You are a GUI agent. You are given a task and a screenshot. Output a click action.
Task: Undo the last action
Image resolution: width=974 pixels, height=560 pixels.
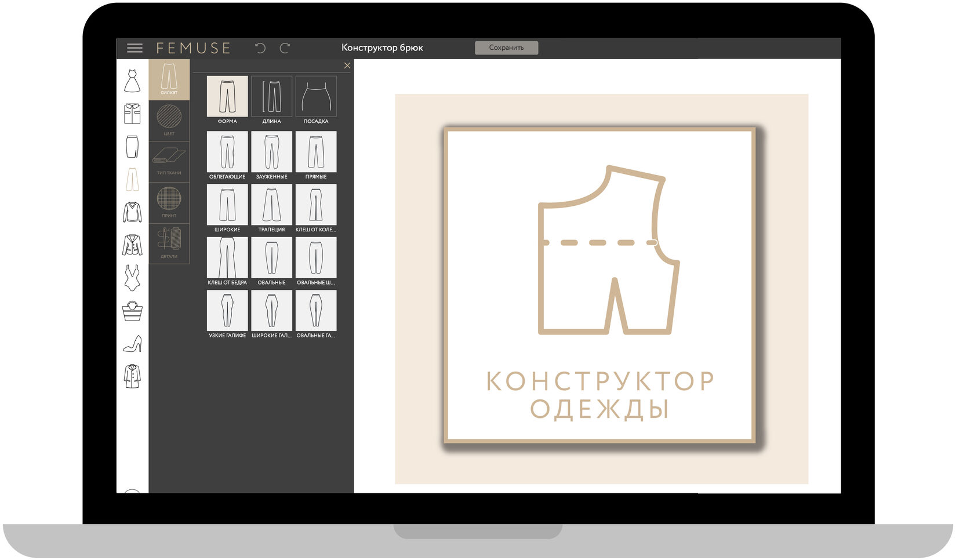pyautogui.click(x=260, y=48)
